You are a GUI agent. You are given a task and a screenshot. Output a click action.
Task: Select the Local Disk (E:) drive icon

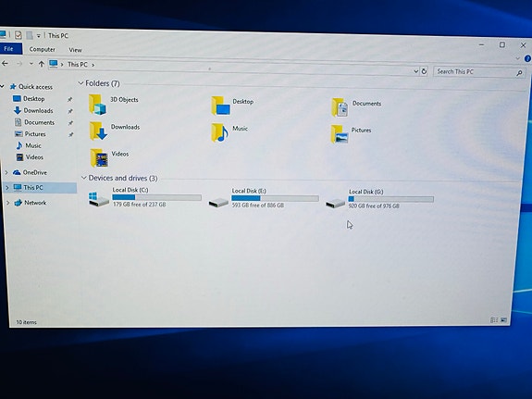tap(218, 203)
